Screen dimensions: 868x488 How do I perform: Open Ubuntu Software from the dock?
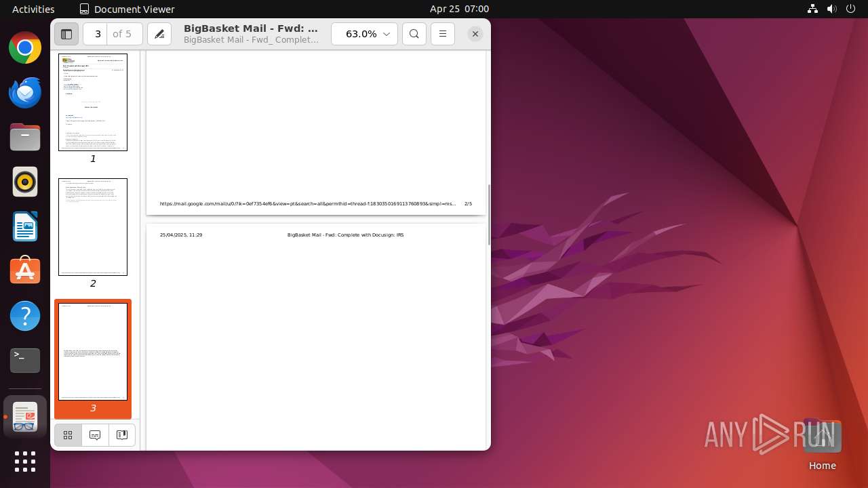(x=25, y=271)
